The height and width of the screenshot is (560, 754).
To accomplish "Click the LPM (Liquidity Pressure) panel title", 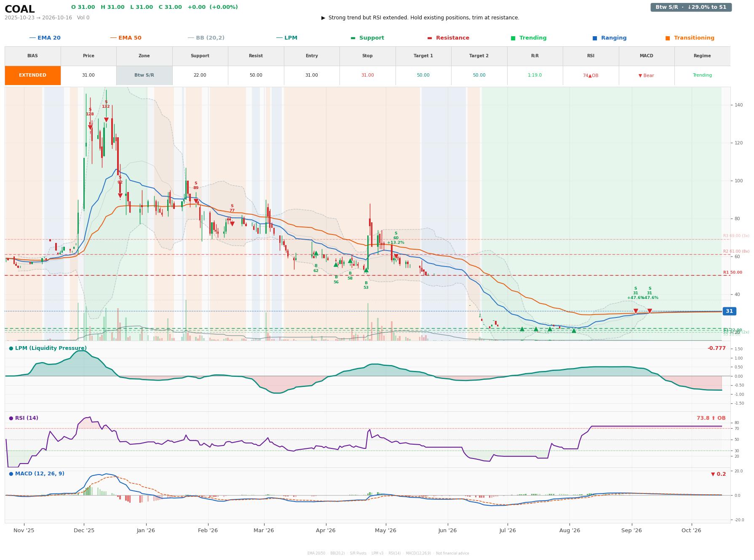I will (48, 348).
